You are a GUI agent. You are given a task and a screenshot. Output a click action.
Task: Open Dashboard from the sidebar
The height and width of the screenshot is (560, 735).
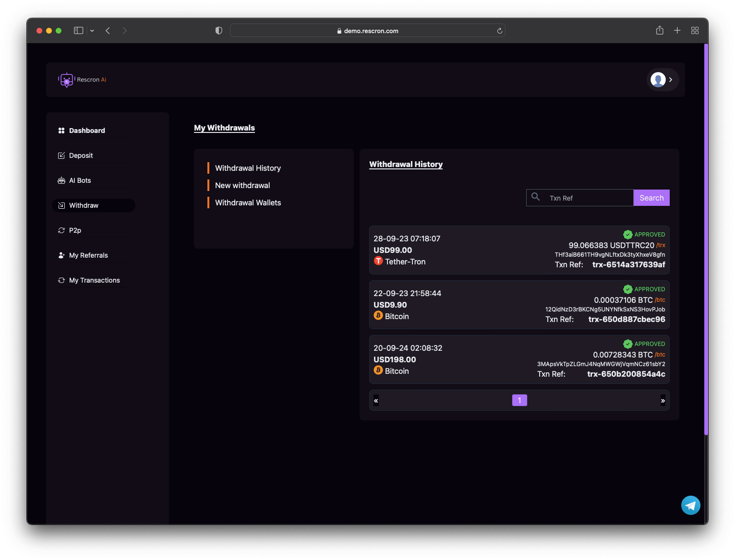(86, 131)
